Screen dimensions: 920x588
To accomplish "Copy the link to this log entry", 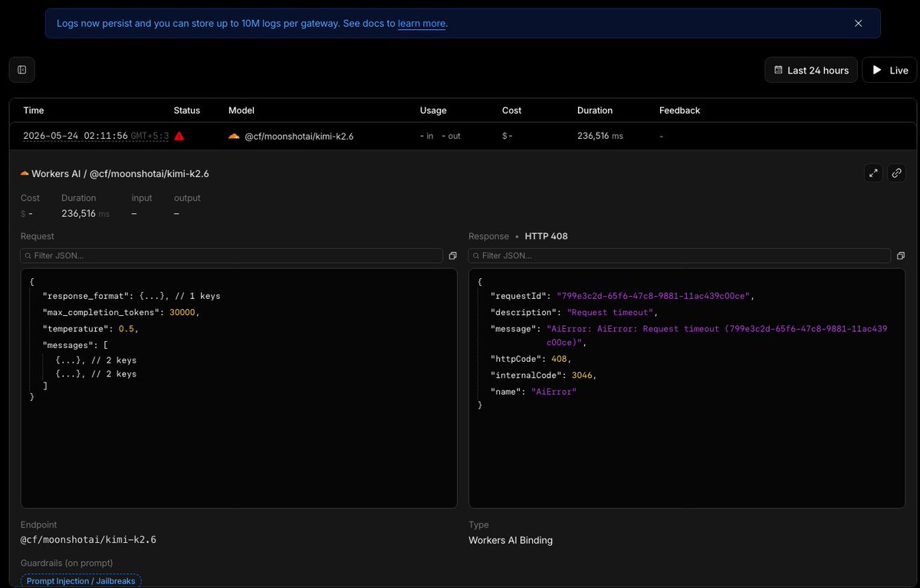I will [x=896, y=173].
